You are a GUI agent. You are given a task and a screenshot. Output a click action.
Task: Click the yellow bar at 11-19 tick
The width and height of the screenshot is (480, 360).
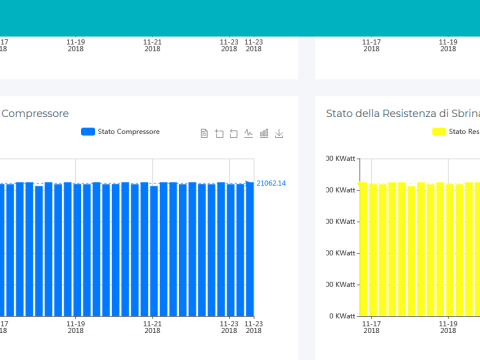(x=450, y=250)
